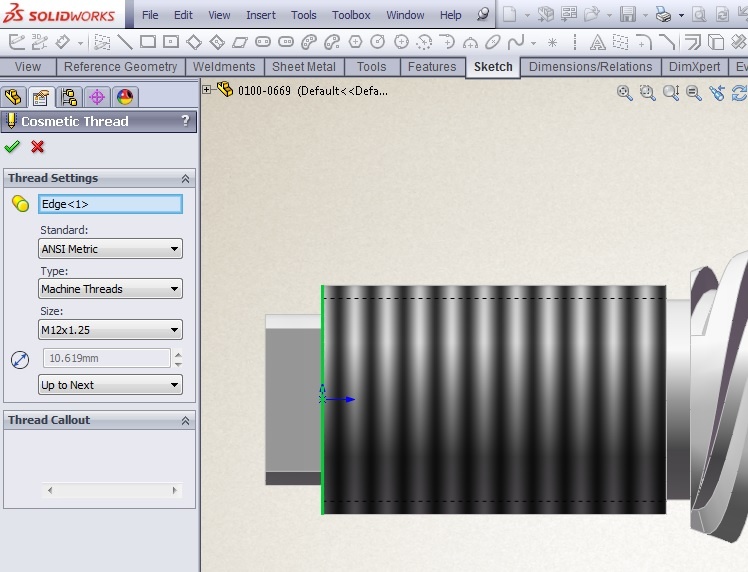Open the end condition dropdown Up to Next
Image resolution: width=748 pixels, height=572 pixels.
(x=110, y=385)
